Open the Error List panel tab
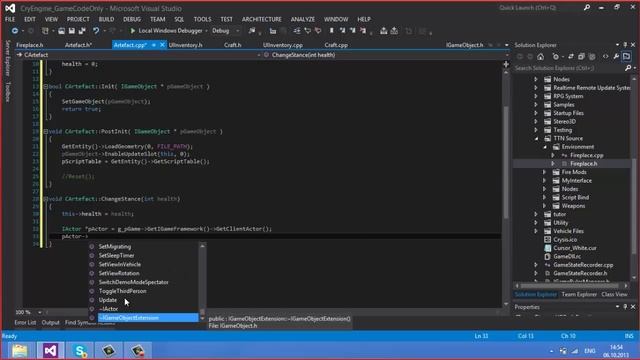The width and height of the screenshot is (640, 360). point(25,322)
